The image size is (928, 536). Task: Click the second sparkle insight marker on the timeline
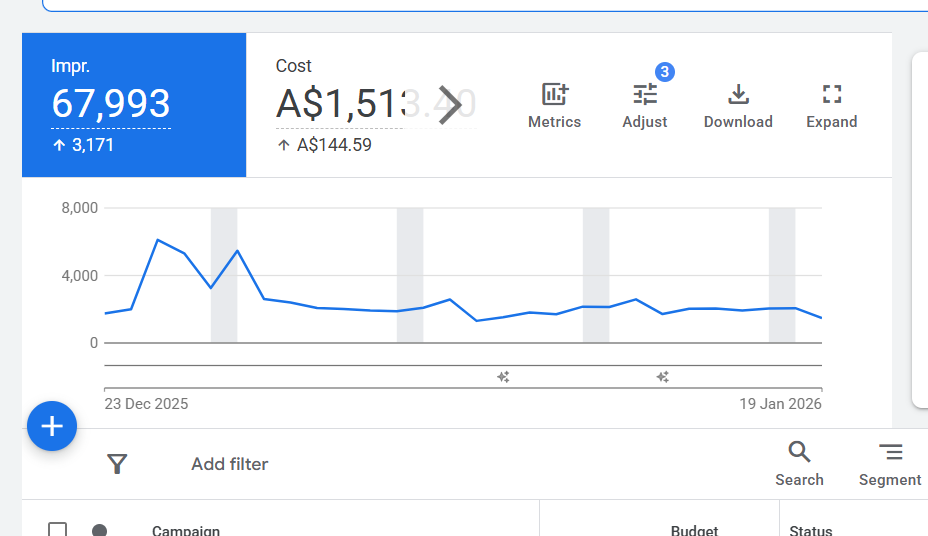[x=662, y=377]
